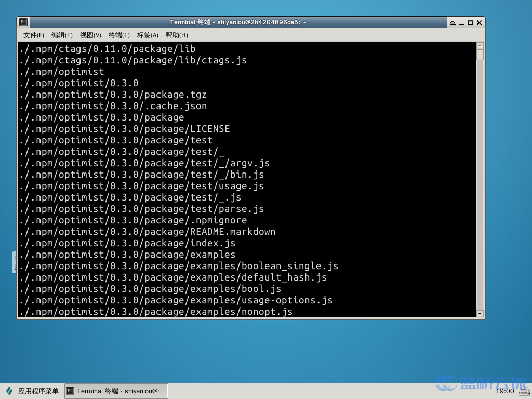Click the line ending in test/_/bin.js
532x399 pixels.
point(141,175)
